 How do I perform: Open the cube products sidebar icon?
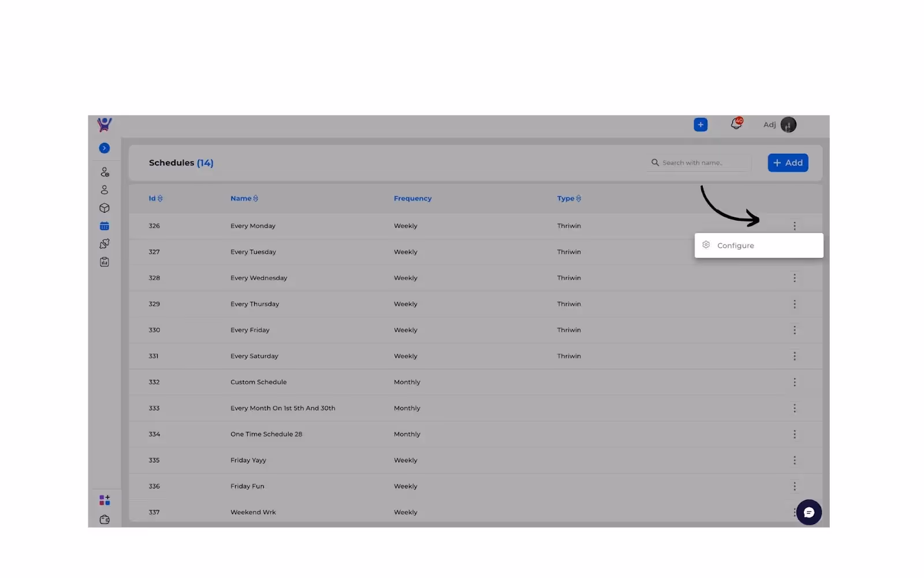point(105,208)
